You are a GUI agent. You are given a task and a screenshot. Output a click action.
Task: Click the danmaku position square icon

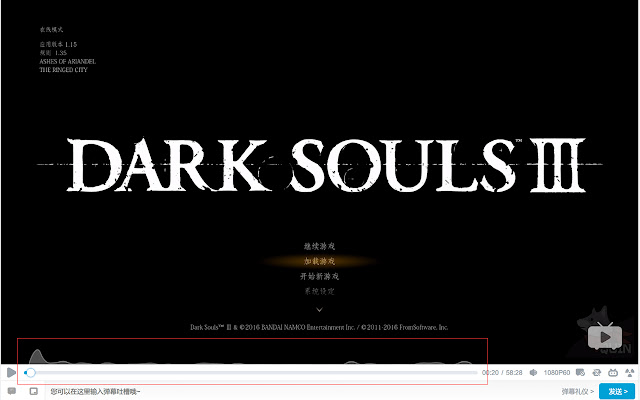34,391
